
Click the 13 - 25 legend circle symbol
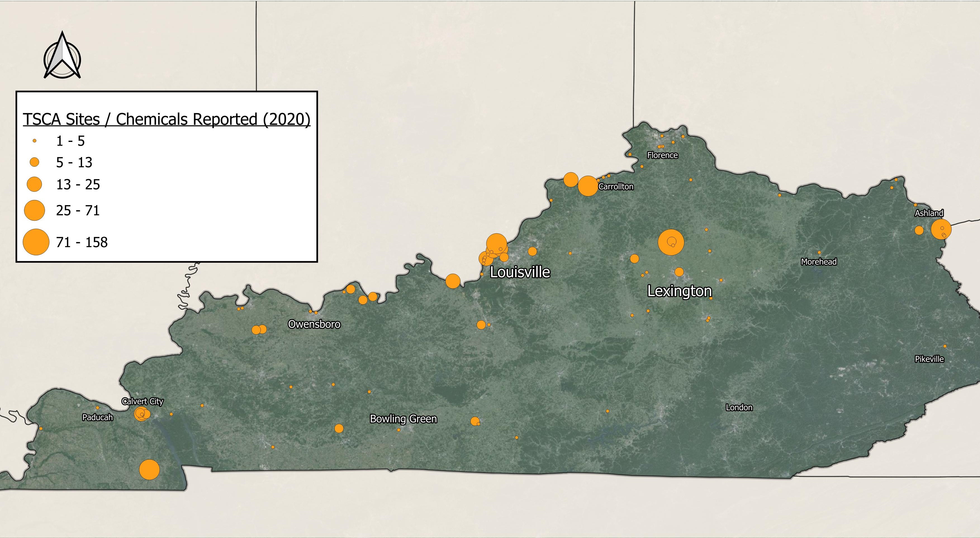point(35,184)
